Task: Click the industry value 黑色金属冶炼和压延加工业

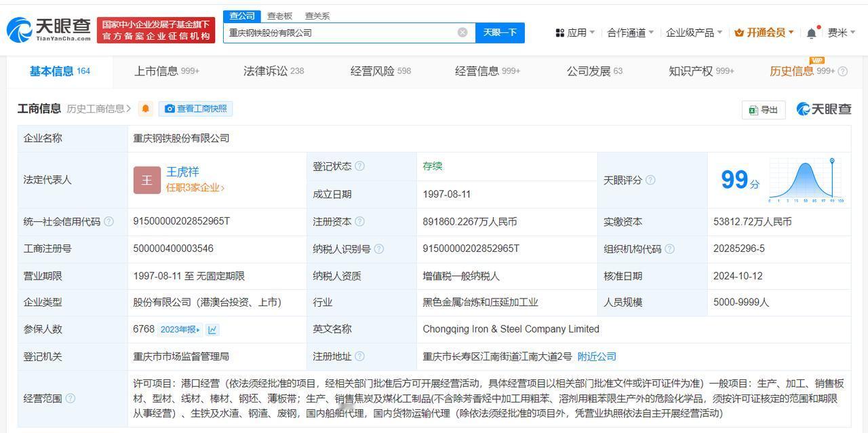Action: pyautogui.click(x=480, y=302)
